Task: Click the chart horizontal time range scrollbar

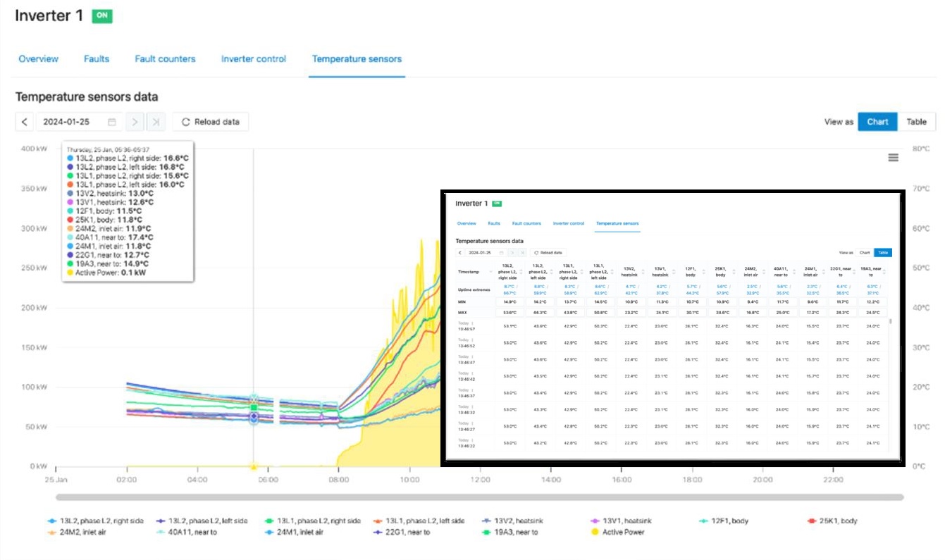Action: pyautogui.click(x=479, y=497)
